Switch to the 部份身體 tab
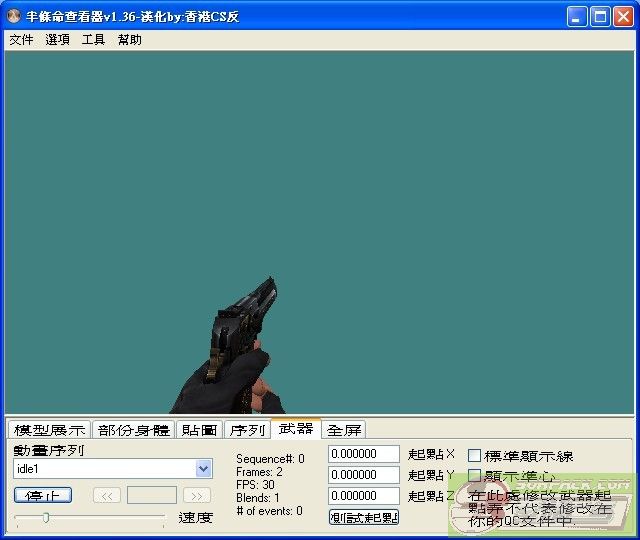Screen dimensions: 640x540 [x=133, y=430]
